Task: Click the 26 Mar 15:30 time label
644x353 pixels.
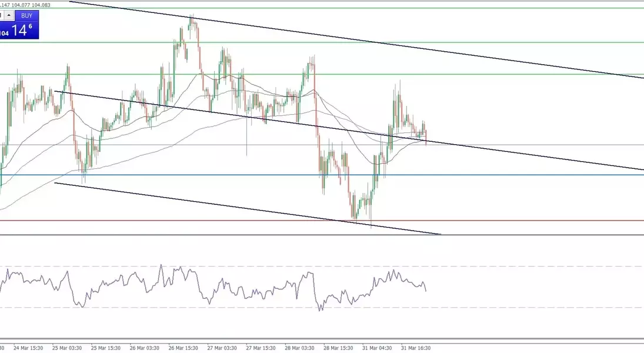Action: (183, 348)
